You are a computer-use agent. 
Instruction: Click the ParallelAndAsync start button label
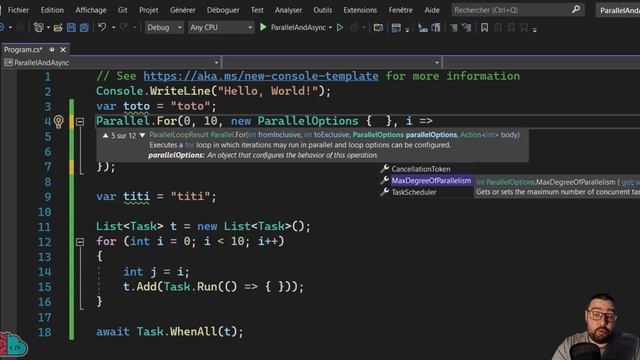pyautogui.click(x=298, y=27)
